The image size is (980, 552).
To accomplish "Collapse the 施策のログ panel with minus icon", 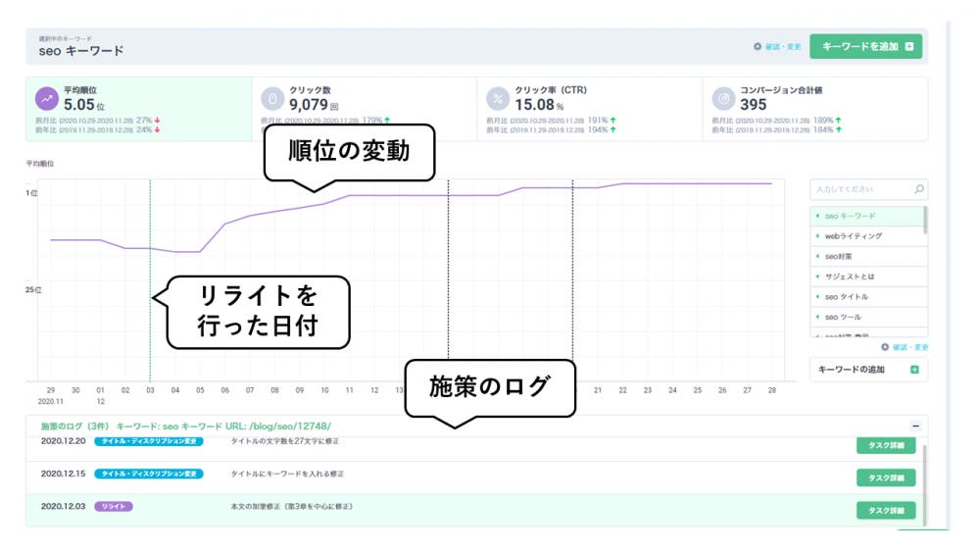I will pyautogui.click(x=915, y=427).
